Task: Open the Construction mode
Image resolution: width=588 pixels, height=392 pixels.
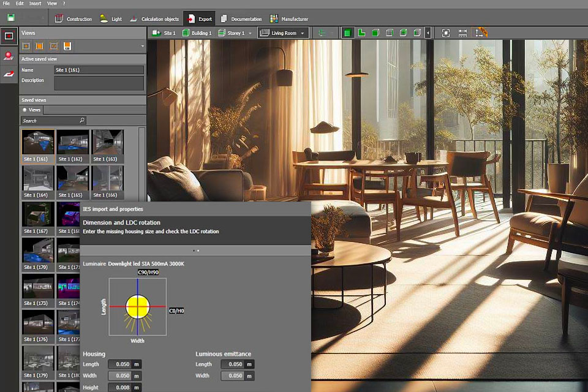Action: point(73,19)
